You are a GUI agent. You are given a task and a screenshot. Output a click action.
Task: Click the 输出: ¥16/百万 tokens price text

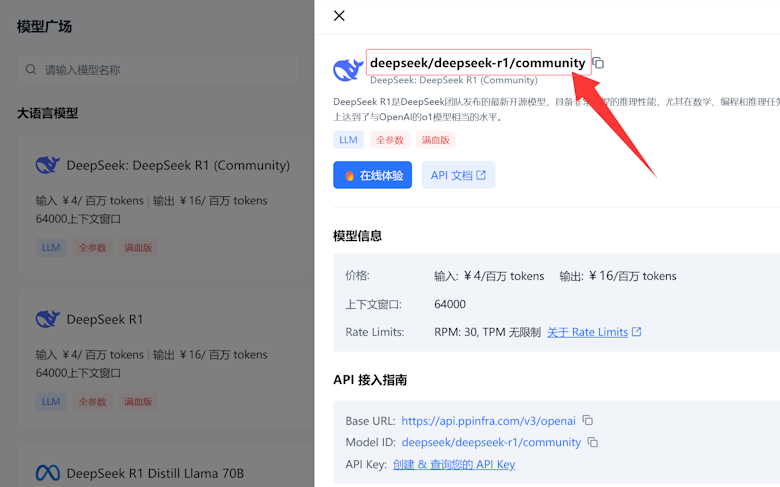618,276
